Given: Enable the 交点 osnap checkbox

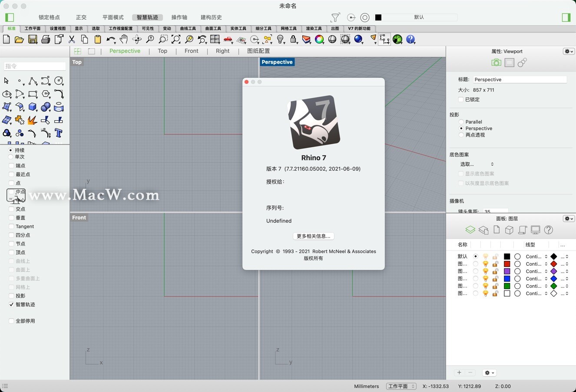Looking at the screenshot, I should (11, 209).
